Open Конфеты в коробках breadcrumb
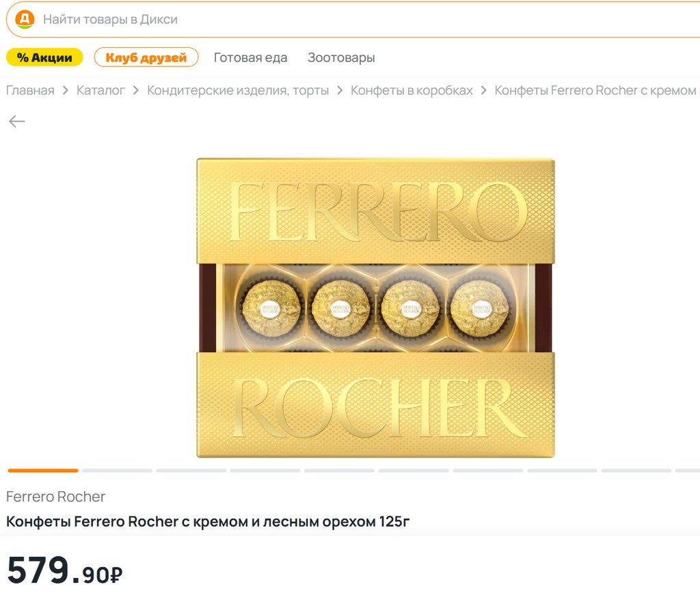This screenshot has width=700, height=595. pyautogui.click(x=412, y=91)
